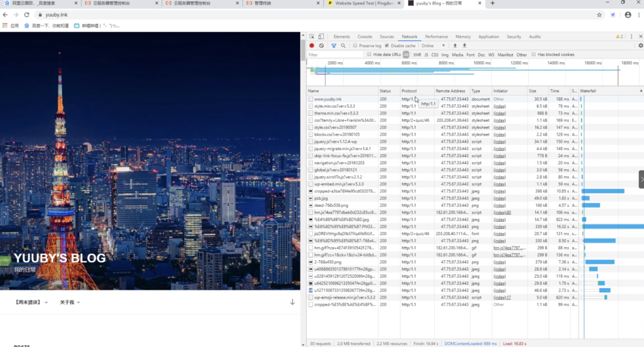This screenshot has width=644, height=347.
Task: Import HAR file with upload arrow
Action: pyautogui.click(x=455, y=46)
